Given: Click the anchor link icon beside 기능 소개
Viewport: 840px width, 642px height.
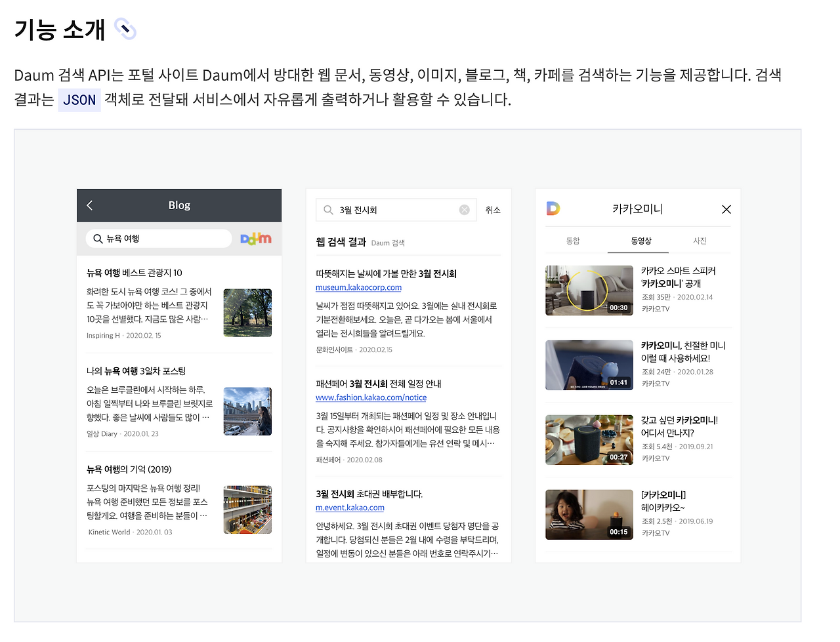Looking at the screenshot, I should tap(125, 29).
